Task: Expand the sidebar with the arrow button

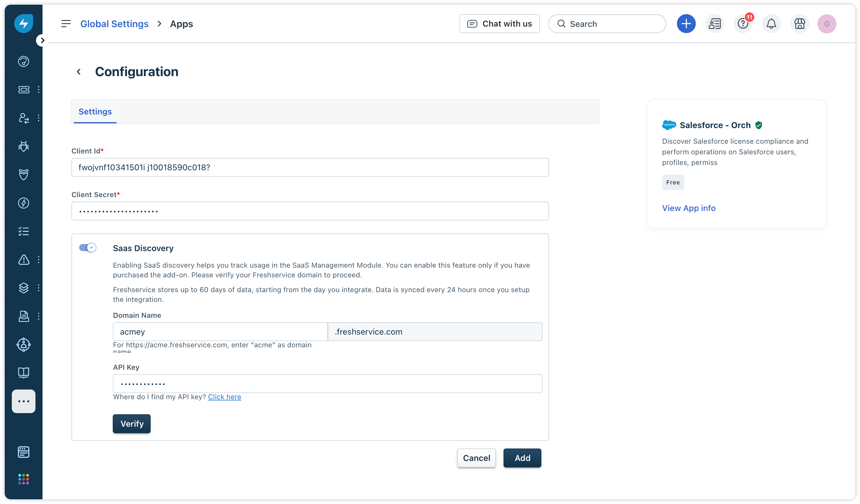Action: coord(42,40)
